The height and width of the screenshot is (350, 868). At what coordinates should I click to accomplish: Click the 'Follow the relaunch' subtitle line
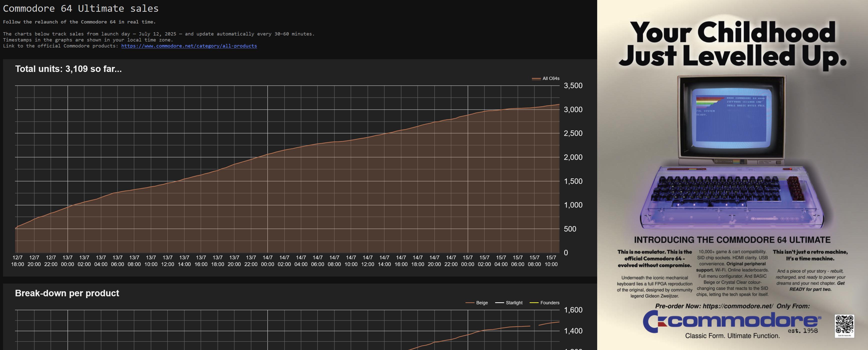(79, 22)
